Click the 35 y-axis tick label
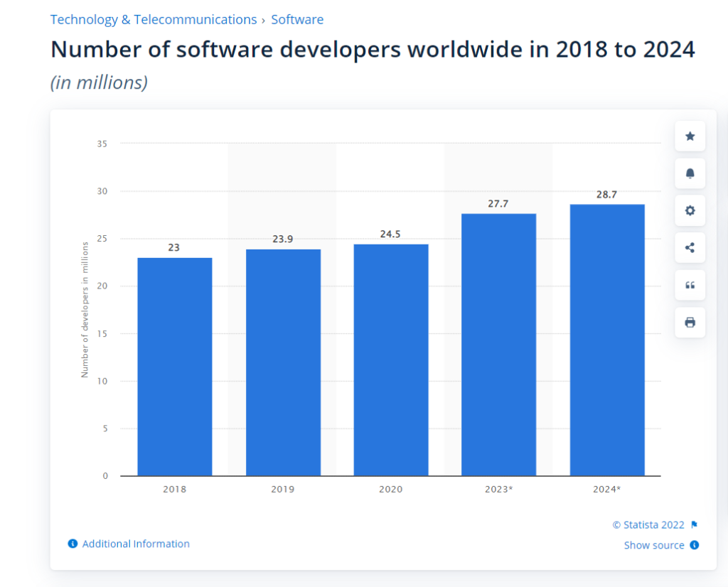This screenshot has height=587, width=728. [102, 144]
